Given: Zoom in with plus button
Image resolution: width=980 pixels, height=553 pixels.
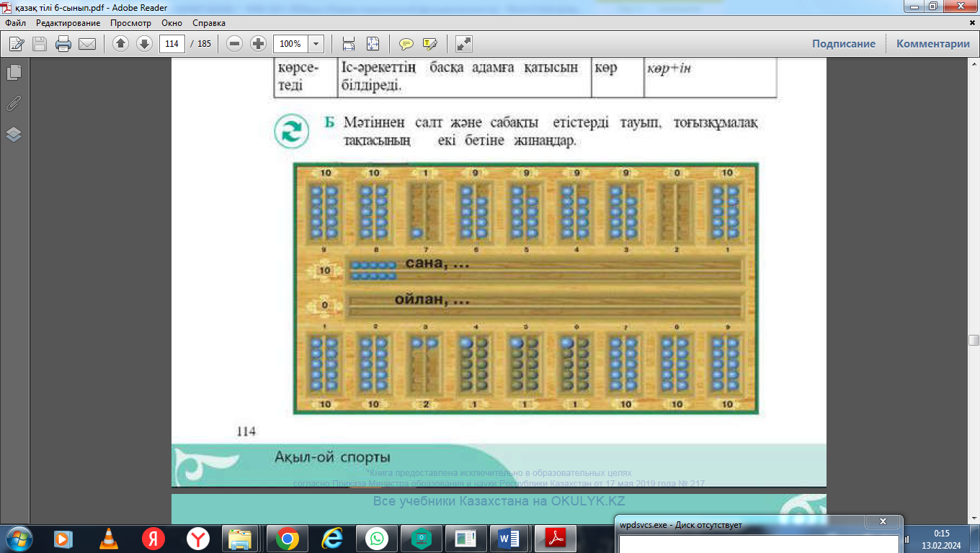Looking at the screenshot, I should 258,44.
